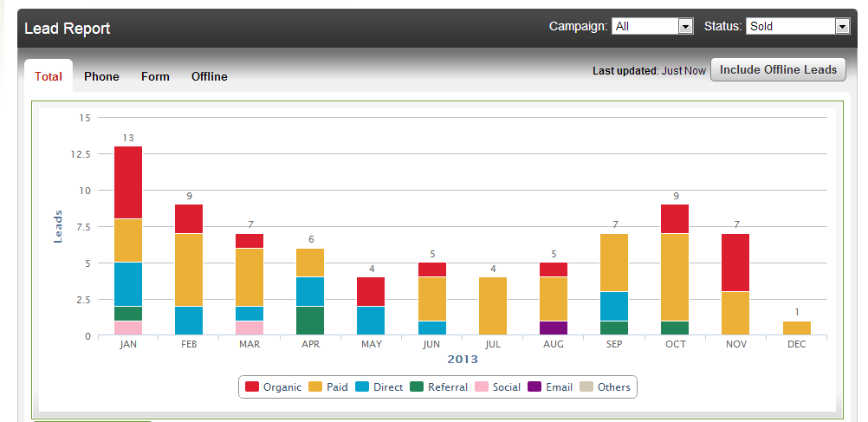Switch to the Total tab
868x422 pixels.
click(49, 76)
